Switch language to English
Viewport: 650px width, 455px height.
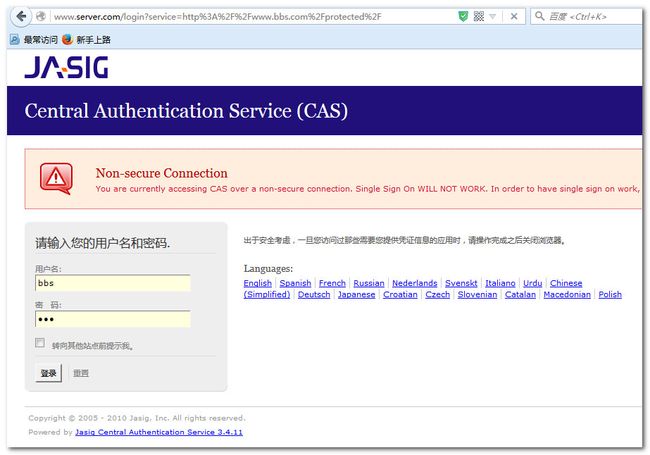(x=257, y=283)
